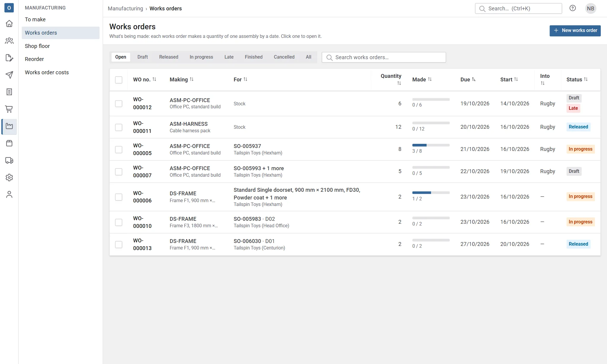Sort by WO no. column arrows
The height and width of the screenshot is (364, 607).
154,79
